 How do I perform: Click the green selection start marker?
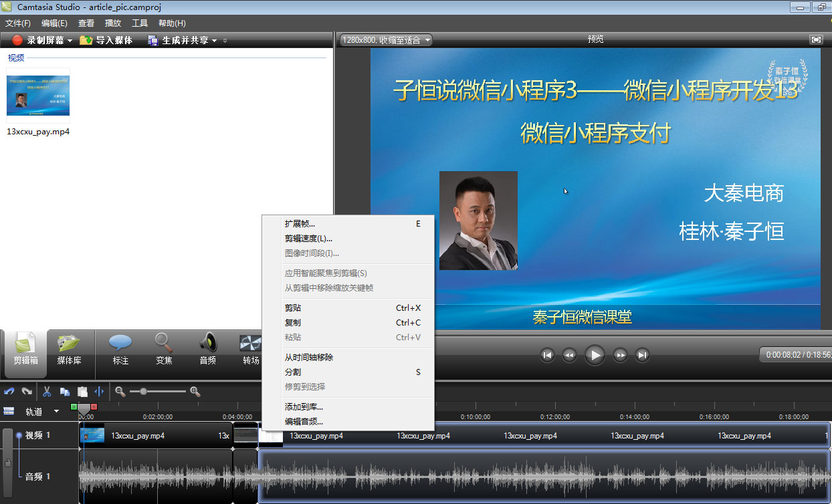(74, 406)
